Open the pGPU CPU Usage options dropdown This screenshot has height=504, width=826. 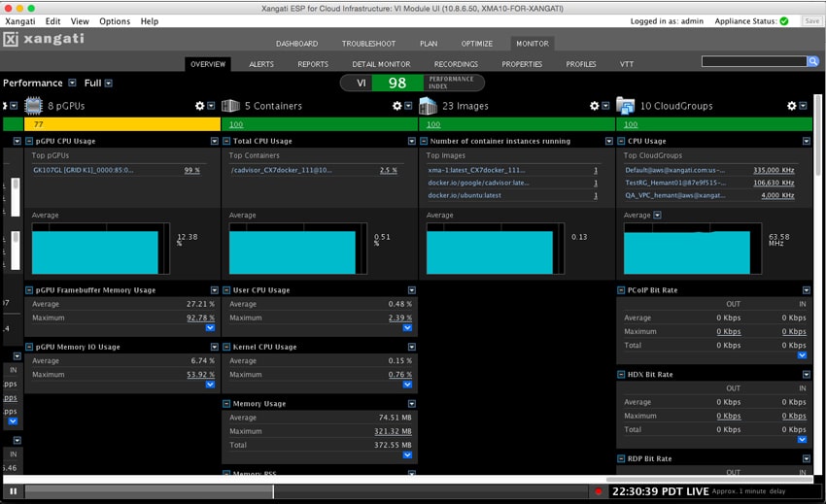[215, 141]
